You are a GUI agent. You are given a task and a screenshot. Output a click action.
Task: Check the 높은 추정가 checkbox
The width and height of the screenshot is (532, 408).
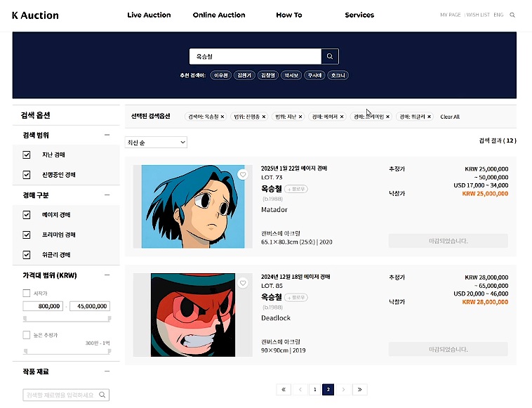coord(27,335)
